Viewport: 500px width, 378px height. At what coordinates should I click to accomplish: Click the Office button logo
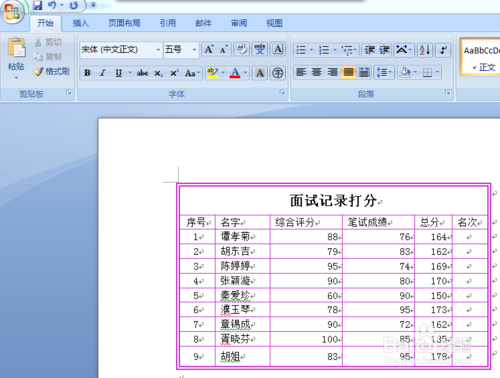[12, 11]
